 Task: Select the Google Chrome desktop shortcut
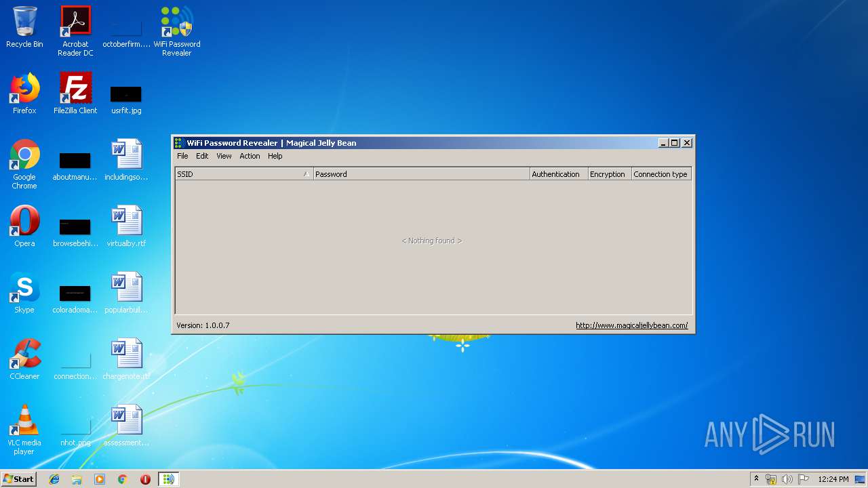(24, 164)
